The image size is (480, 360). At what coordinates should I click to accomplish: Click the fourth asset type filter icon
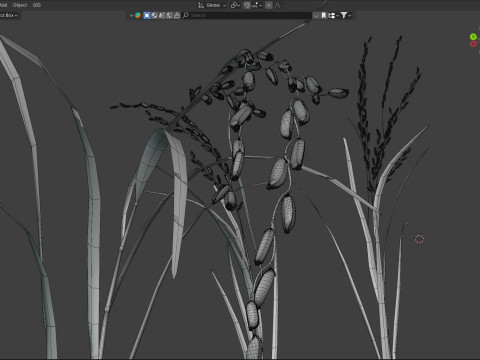click(169, 15)
